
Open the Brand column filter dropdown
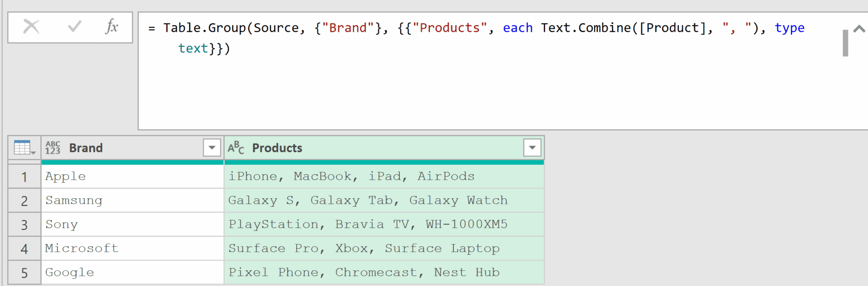coord(212,148)
